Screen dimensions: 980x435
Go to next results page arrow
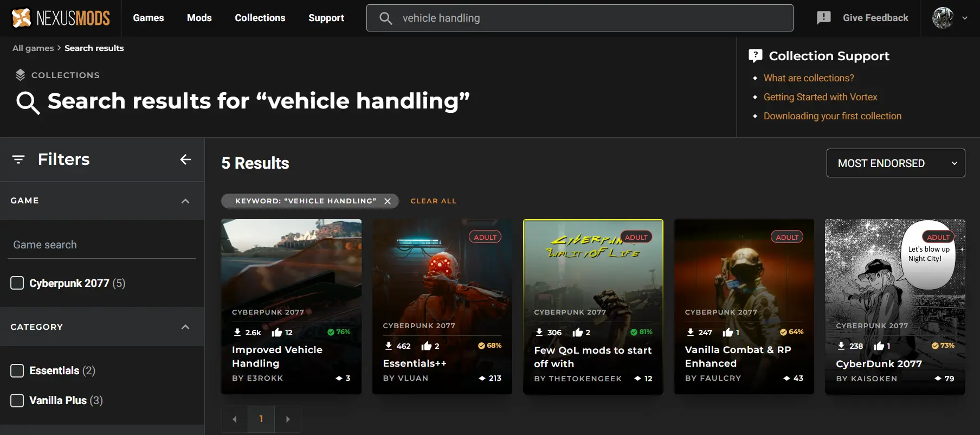pos(288,419)
